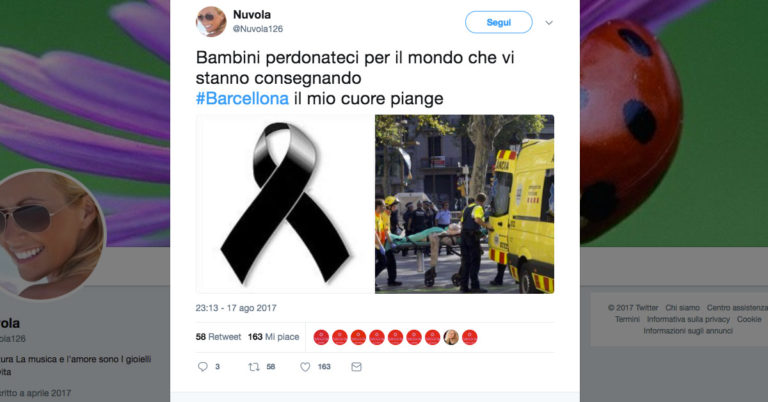Click the envelope direct message icon
Screen dimensions: 768x402
[357, 367]
